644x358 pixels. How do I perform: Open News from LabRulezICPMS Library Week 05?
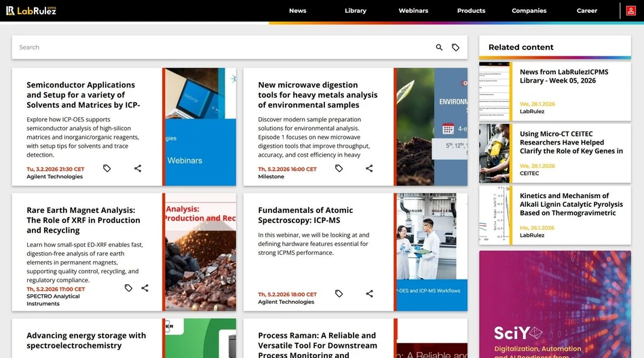[564, 77]
